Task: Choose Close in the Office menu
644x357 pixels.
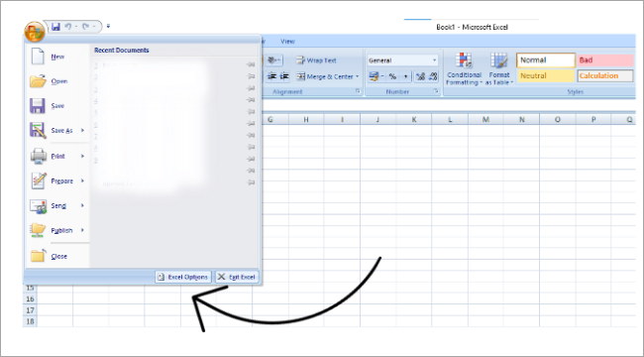Action: click(x=57, y=256)
